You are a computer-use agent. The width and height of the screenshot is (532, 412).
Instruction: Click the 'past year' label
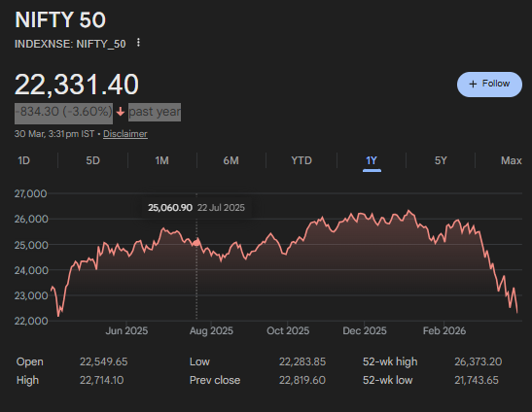tap(155, 112)
